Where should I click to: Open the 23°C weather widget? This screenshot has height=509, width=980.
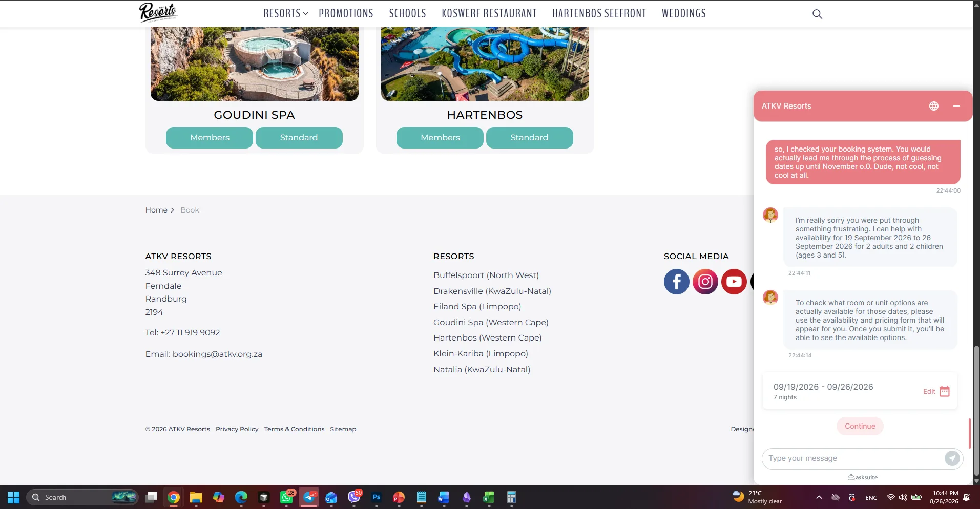click(757, 497)
